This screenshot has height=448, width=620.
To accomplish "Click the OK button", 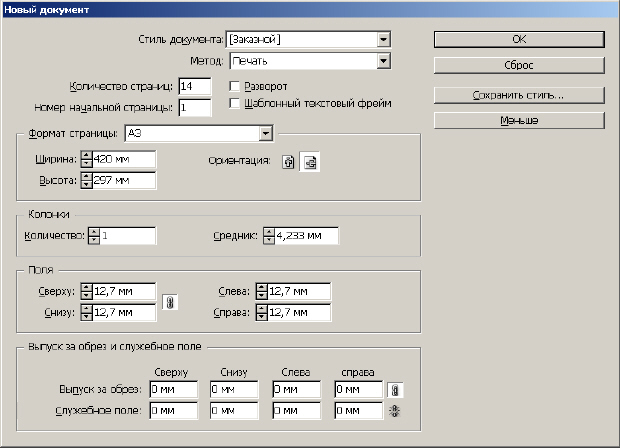I will tap(519, 40).
